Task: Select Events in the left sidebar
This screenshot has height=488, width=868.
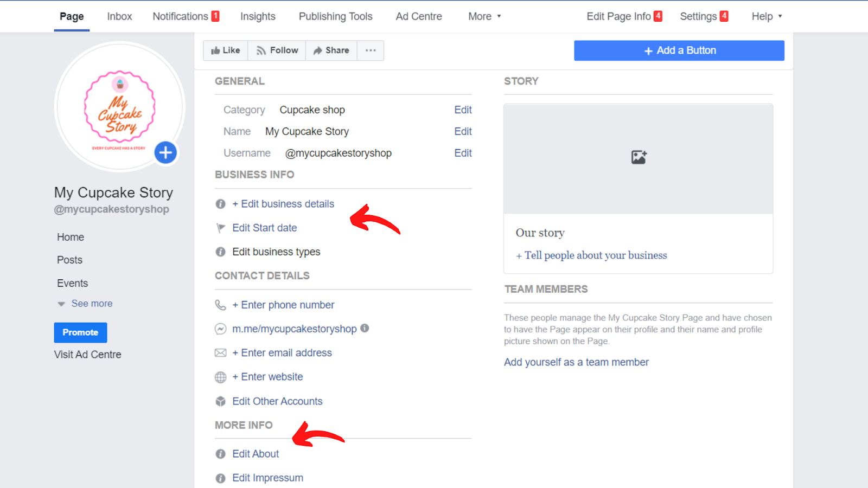Action: (73, 284)
